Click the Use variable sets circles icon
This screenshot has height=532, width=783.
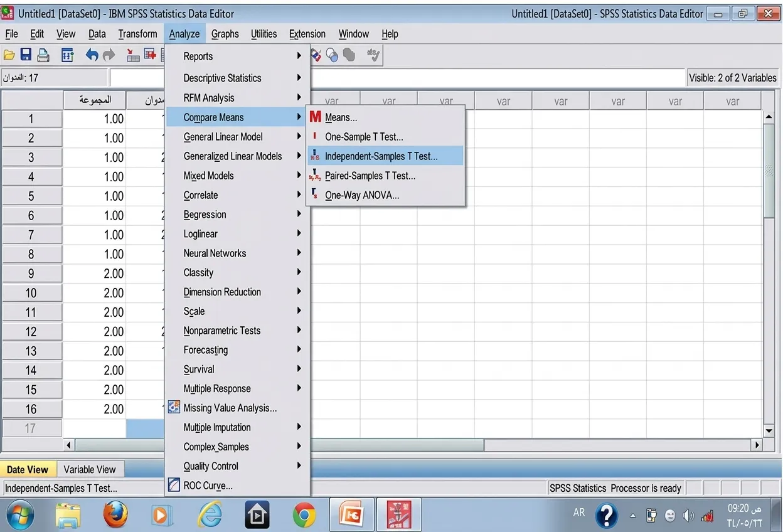pos(333,55)
